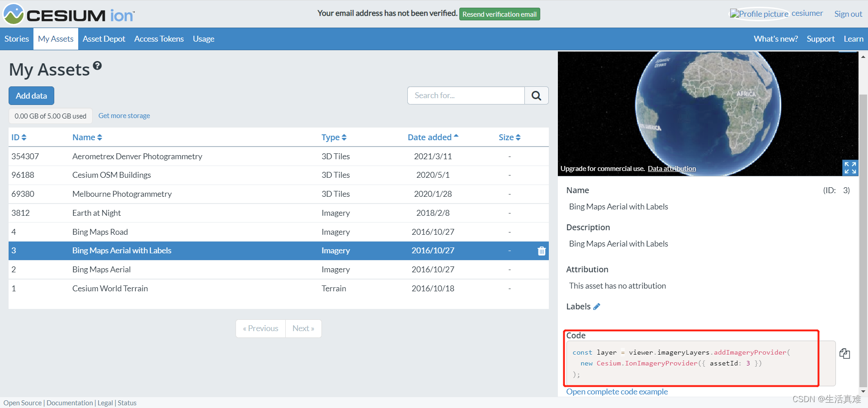
Task: Select the Cesium World Terrain row
Action: 278,289
